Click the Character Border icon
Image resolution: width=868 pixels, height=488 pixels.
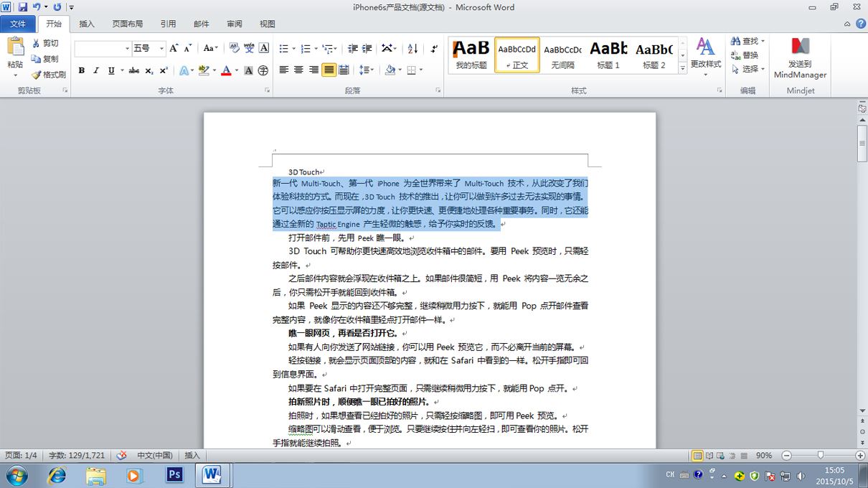264,48
